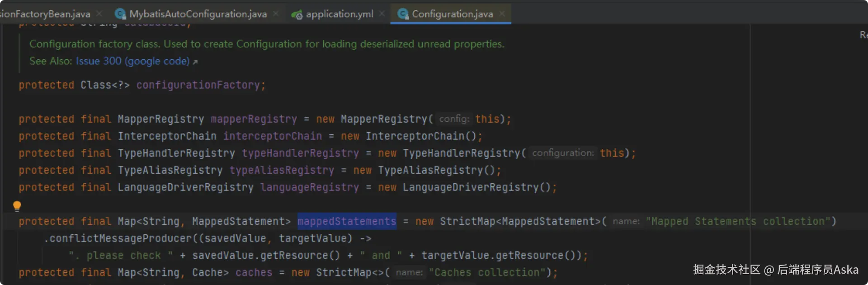Screen dimensions: 868x285
Task: Open the Issue 300 (google code) link
Action: (x=132, y=61)
